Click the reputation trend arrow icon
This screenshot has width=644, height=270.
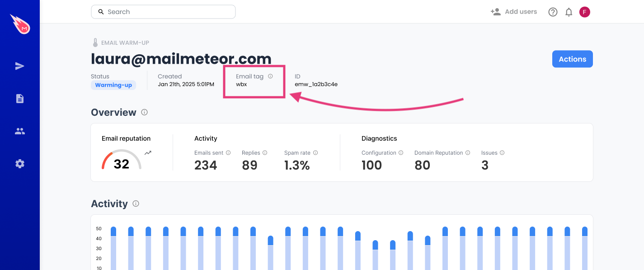[148, 153]
